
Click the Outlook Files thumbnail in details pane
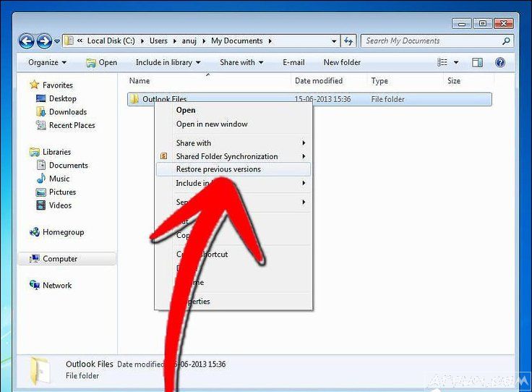pyautogui.click(x=39, y=371)
